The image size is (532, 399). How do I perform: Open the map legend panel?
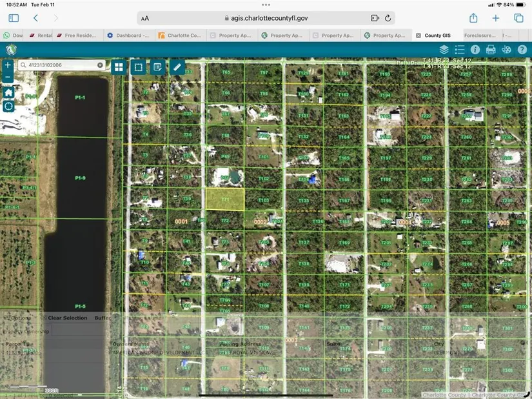tap(459, 49)
